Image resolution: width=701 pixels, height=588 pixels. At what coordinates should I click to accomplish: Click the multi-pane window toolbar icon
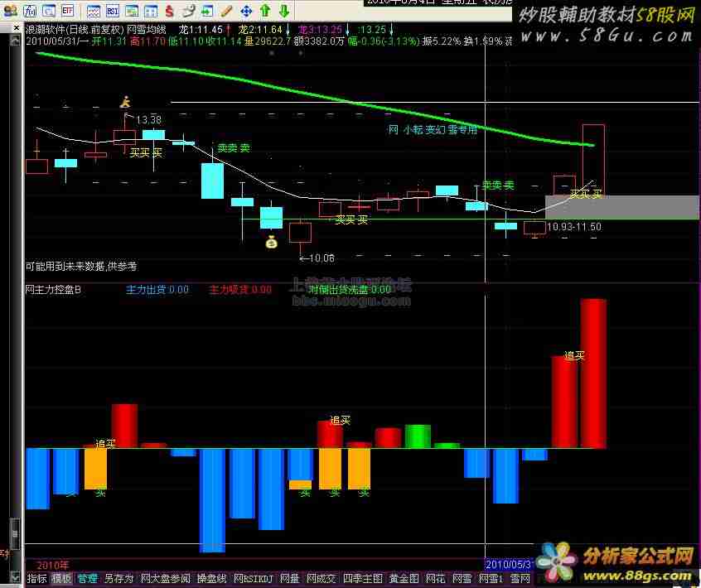[151, 10]
